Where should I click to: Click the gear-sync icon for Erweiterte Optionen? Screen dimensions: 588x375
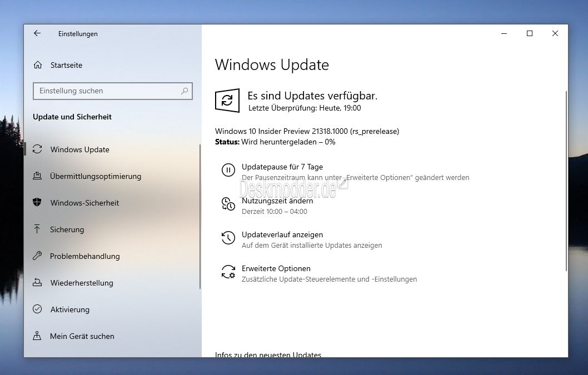(228, 272)
